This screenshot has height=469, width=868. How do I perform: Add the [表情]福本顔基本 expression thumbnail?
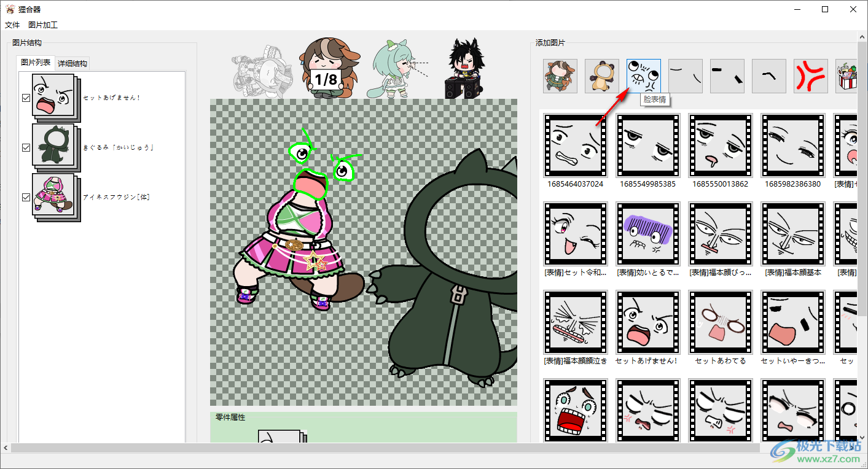pos(792,234)
